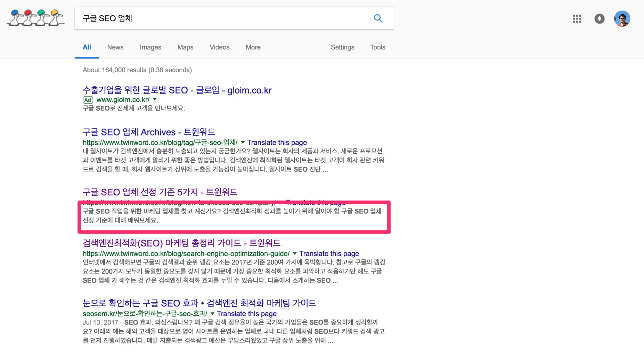Image resolution: width=644 pixels, height=356 pixels.
Task: Translate the 구글 SEO 업체 Archives page
Action: (x=277, y=143)
